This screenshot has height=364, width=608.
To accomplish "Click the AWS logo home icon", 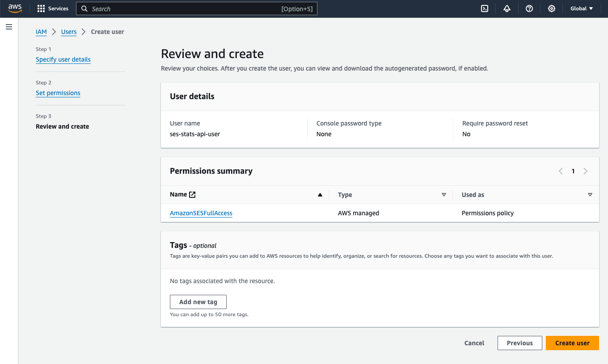I will [15, 8].
